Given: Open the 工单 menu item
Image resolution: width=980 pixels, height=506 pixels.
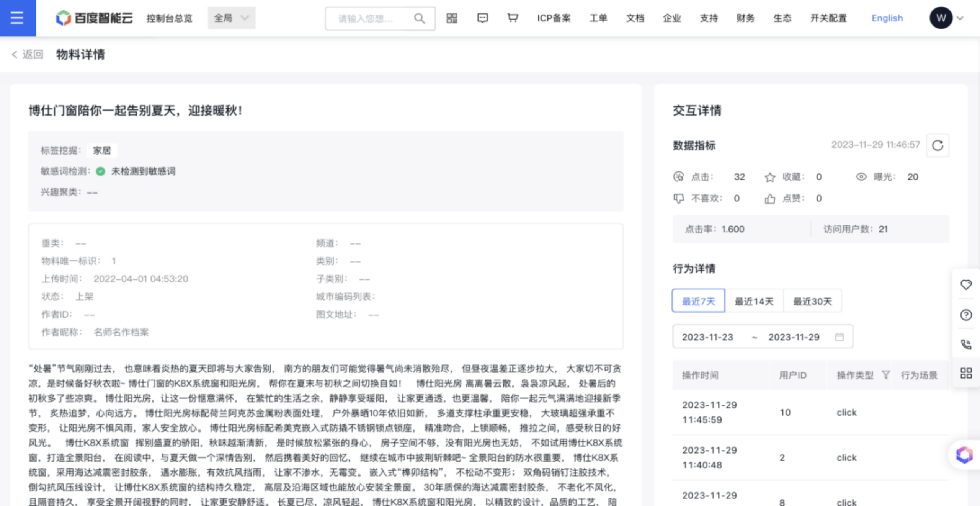Looking at the screenshot, I should 598,18.
